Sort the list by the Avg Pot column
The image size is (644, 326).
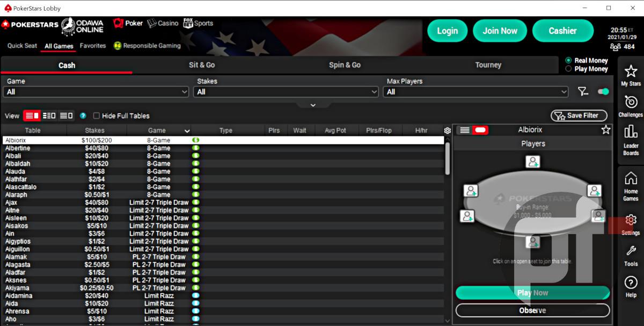point(335,131)
